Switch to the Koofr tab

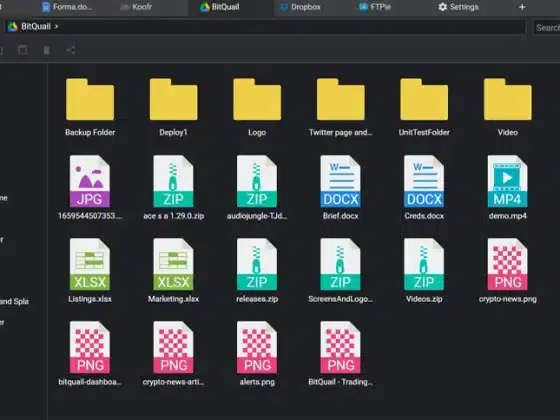tap(136, 7)
